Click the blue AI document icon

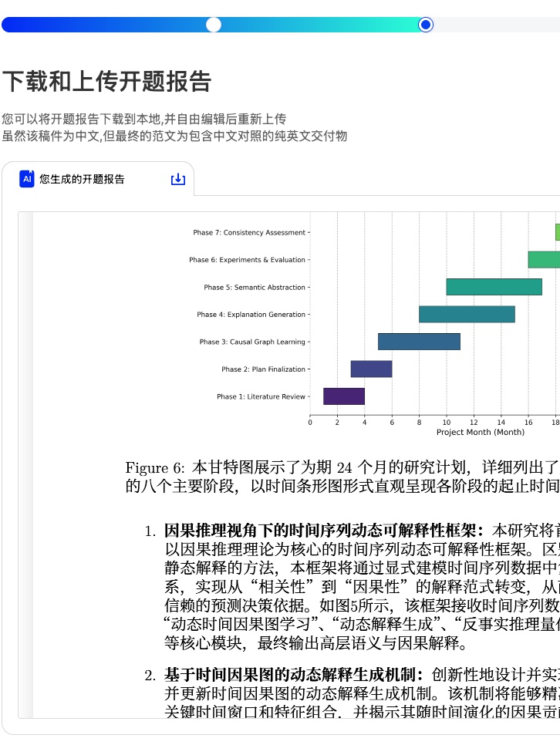click(x=27, y=179)
